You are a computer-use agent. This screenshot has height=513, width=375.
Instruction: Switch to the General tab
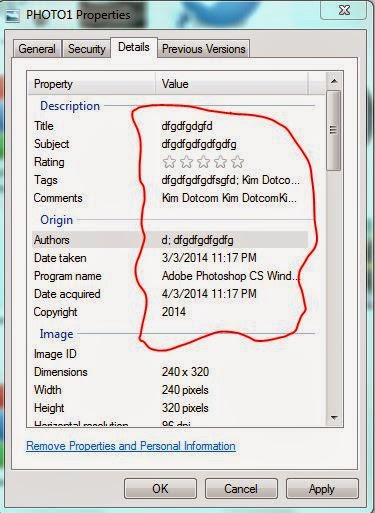pyautogui.click(x=37, y=49)
